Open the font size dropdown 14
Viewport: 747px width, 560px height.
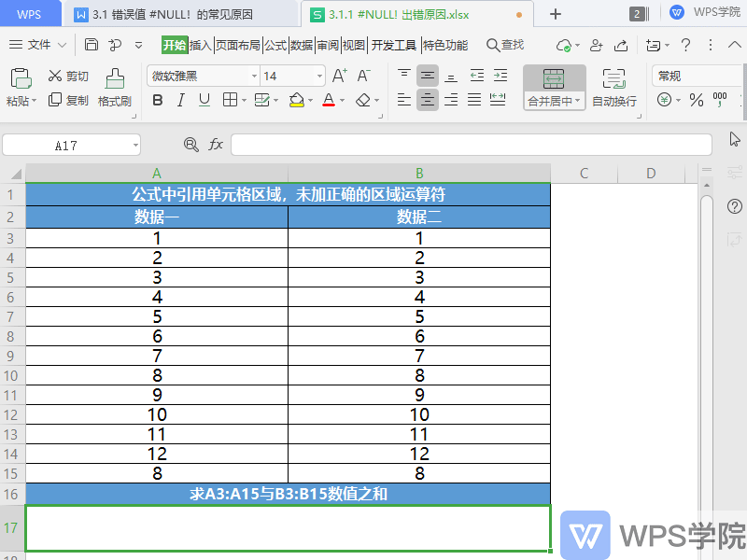319,76
